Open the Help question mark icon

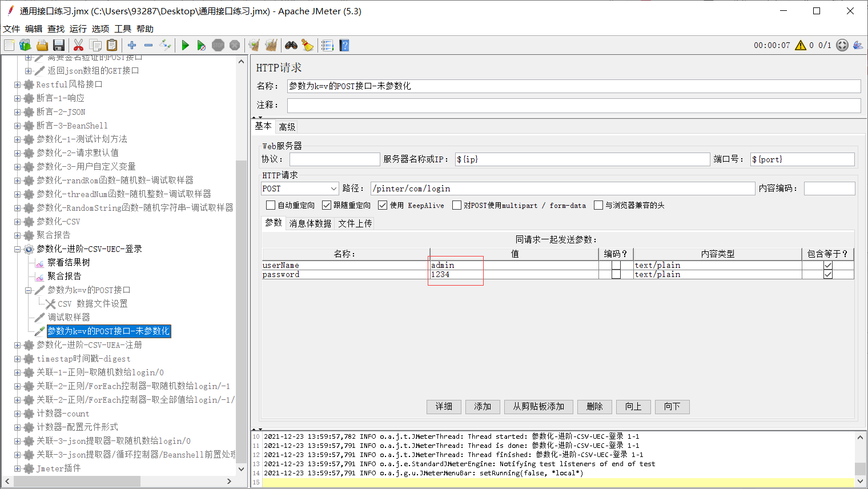[x=344, y=45]
